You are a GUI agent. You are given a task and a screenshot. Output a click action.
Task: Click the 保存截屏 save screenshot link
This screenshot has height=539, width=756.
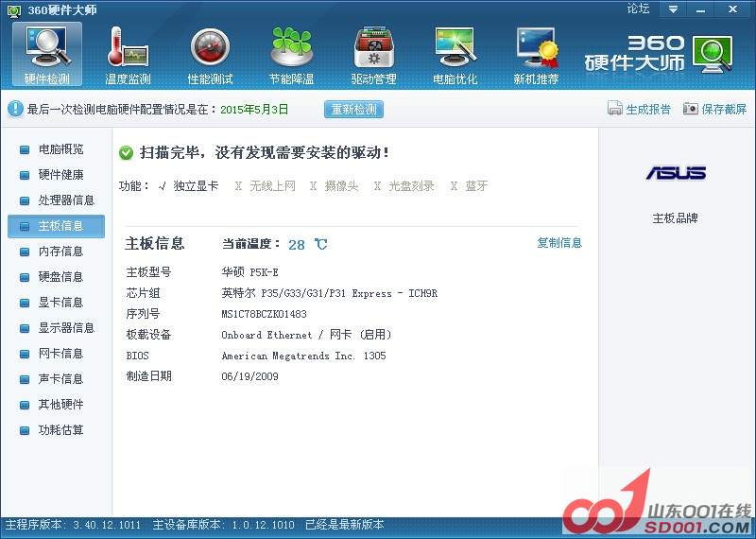tap(724, 110)
